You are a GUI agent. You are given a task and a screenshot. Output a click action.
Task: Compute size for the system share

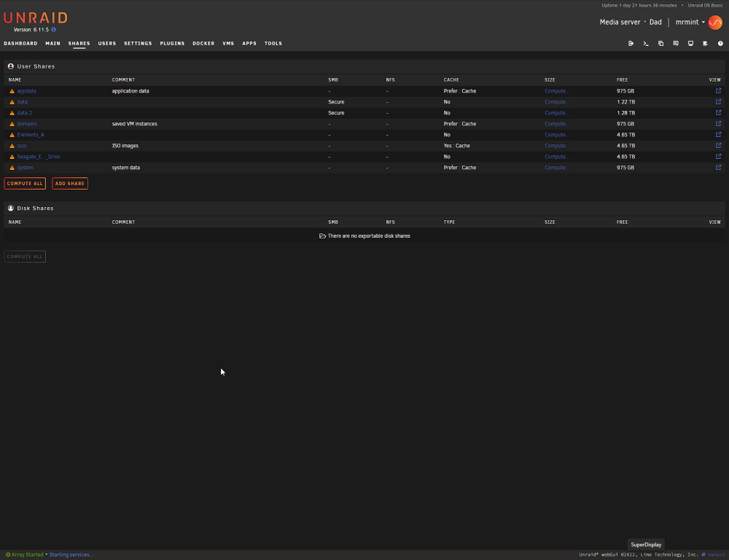[x=556, y=168]
